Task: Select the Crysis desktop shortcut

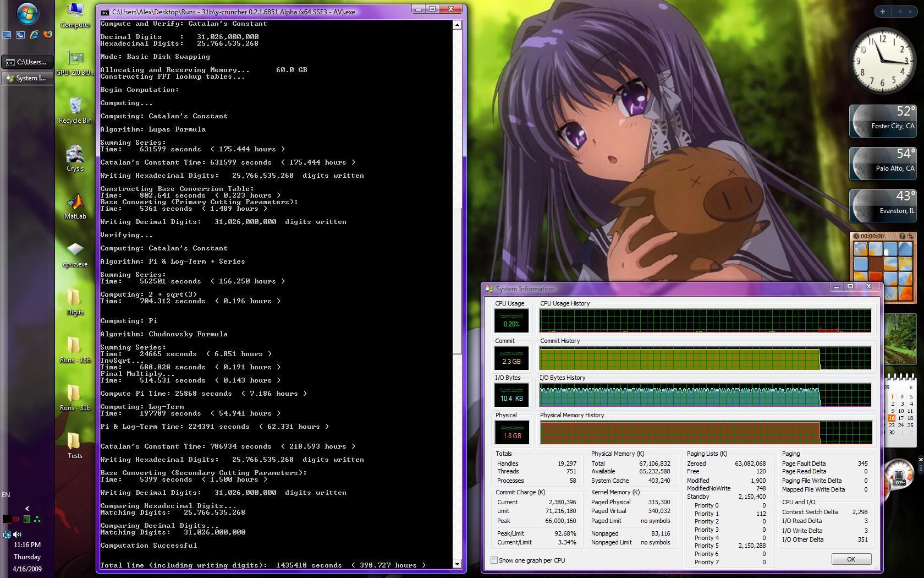Action: 75,157
